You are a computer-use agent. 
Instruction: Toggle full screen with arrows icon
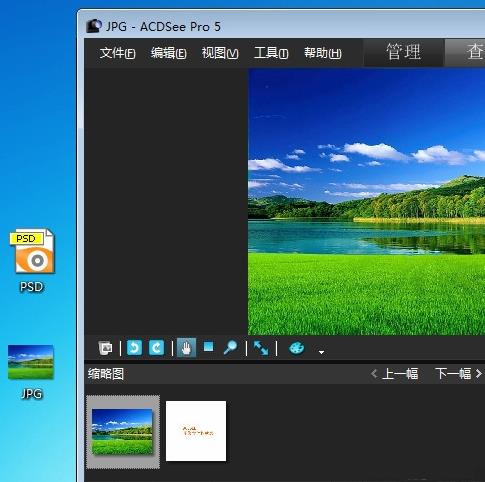coord(261,348)
